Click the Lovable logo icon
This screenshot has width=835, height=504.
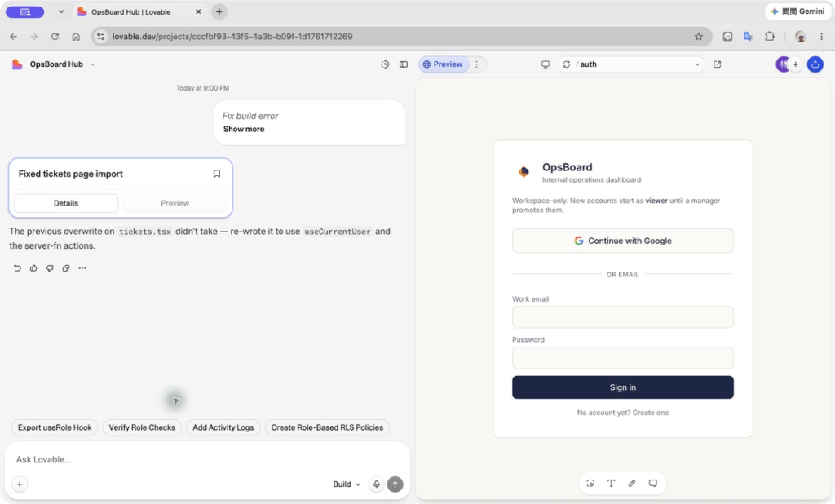(17, 64)
